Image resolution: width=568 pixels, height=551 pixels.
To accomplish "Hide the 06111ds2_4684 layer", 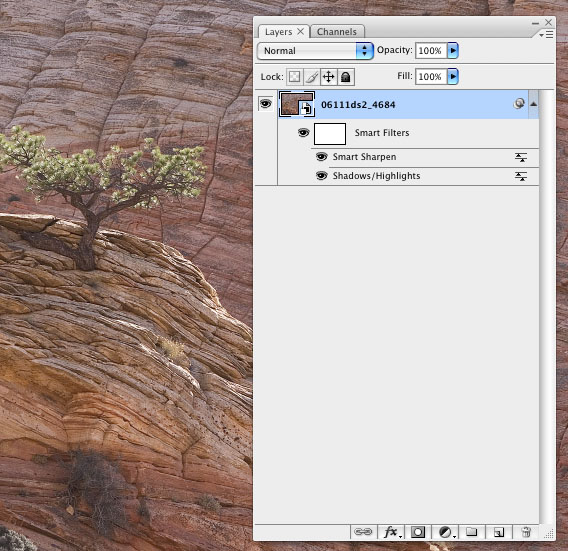I will point(266,104).
